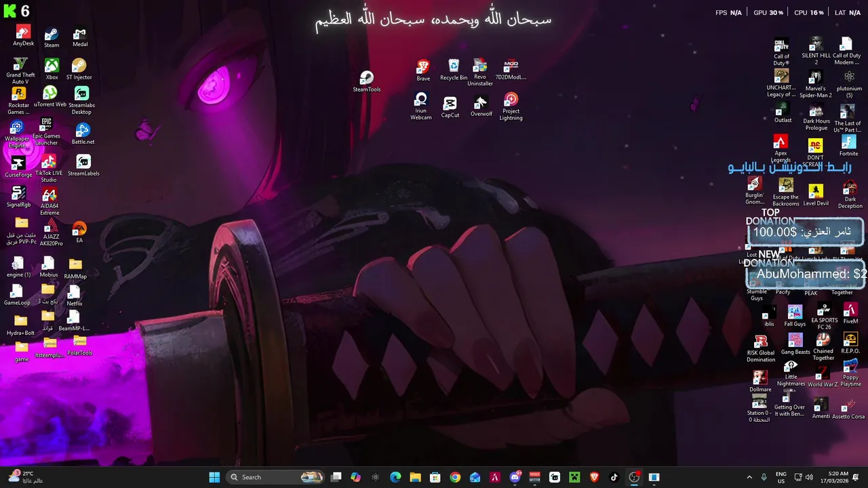
Task: Select the Dark Deception shortcut
Action: [850, 195]
